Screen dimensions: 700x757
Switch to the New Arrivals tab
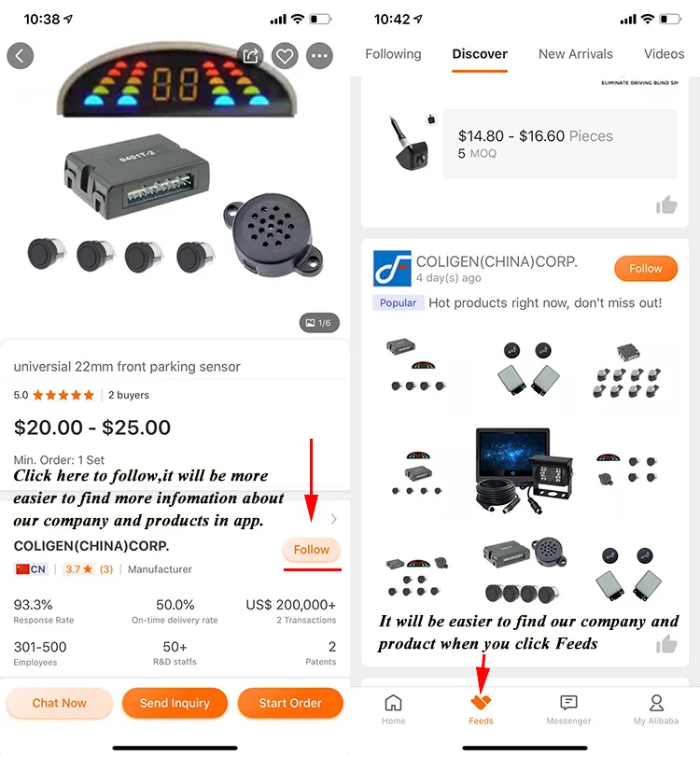576,54
